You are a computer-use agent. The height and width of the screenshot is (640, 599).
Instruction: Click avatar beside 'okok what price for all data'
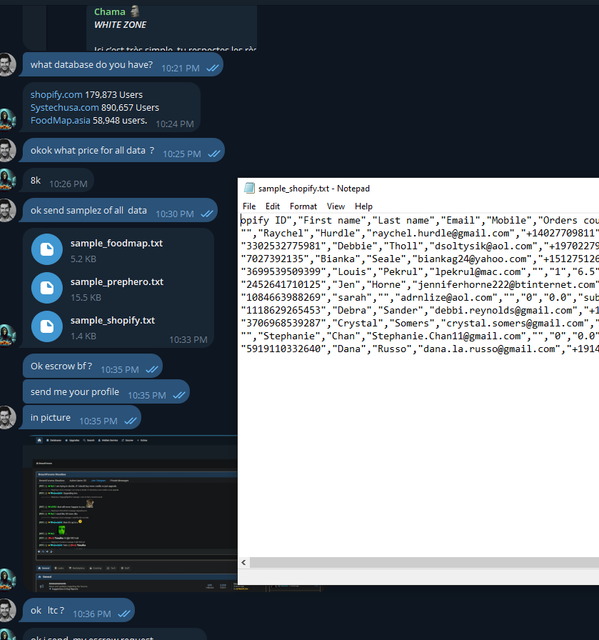click(x=7, y=150)
